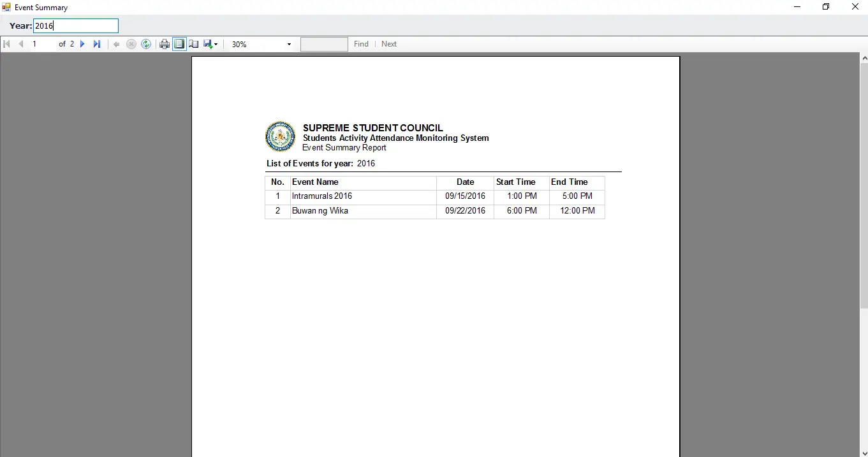Viewport: 868px width, 457px height.
Task: Close the Event Summary window
Action: click(855, 7)
